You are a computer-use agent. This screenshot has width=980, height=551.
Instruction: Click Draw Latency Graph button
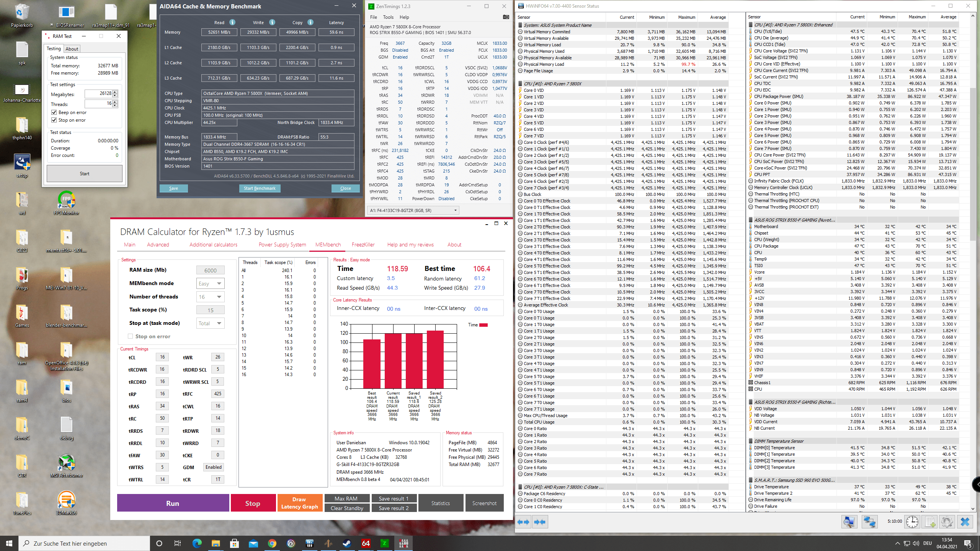(x=299, y=503)
